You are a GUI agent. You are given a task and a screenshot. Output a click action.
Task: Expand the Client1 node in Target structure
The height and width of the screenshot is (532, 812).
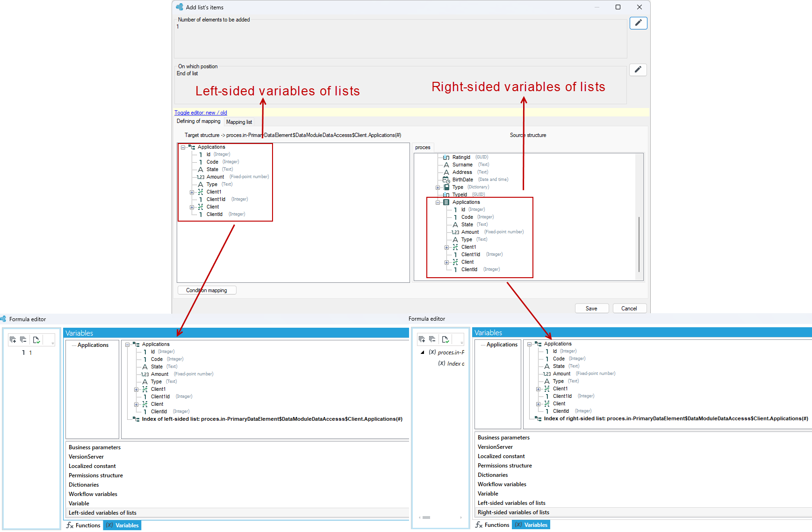192,192
